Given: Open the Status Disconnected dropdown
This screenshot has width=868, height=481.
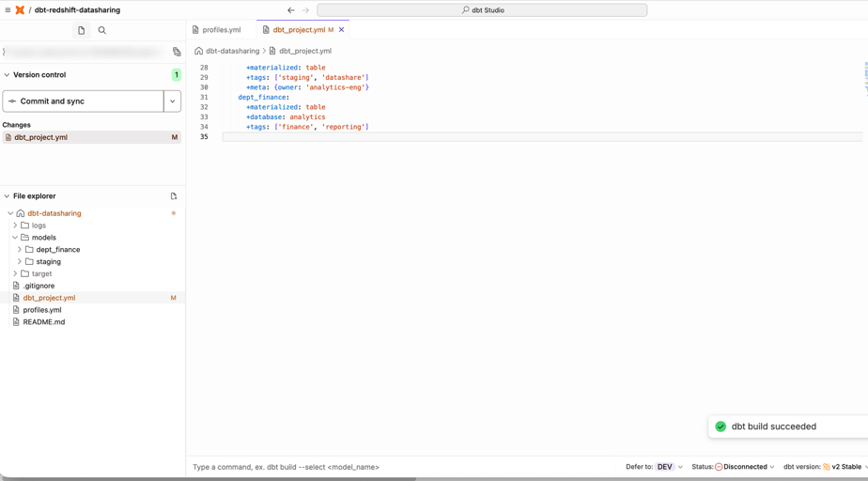Looking at the screenshot, I should click(745, 467).
